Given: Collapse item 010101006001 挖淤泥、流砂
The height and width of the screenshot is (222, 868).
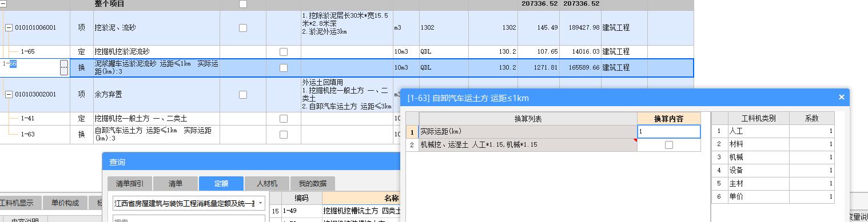Looking at the screenshot, I should tap(9, 27).
